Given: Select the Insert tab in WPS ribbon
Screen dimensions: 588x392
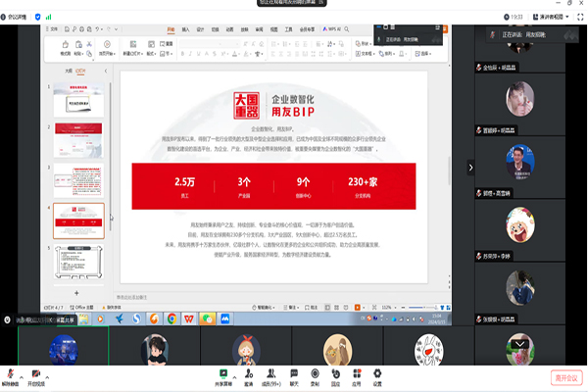Looking at the screenshot, I should point(185,28).
